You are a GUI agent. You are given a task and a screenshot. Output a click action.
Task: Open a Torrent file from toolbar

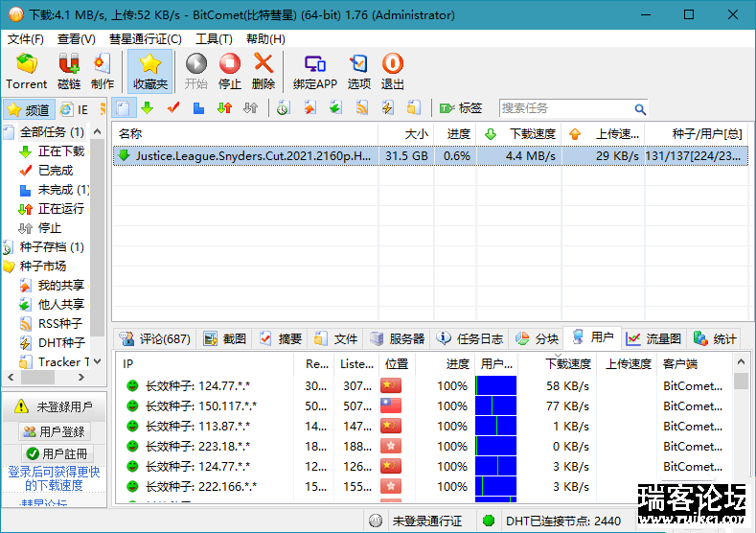click(27, 71)
